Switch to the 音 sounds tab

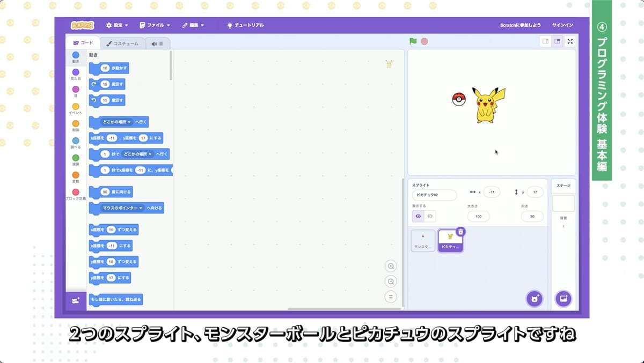pos(157,43)
